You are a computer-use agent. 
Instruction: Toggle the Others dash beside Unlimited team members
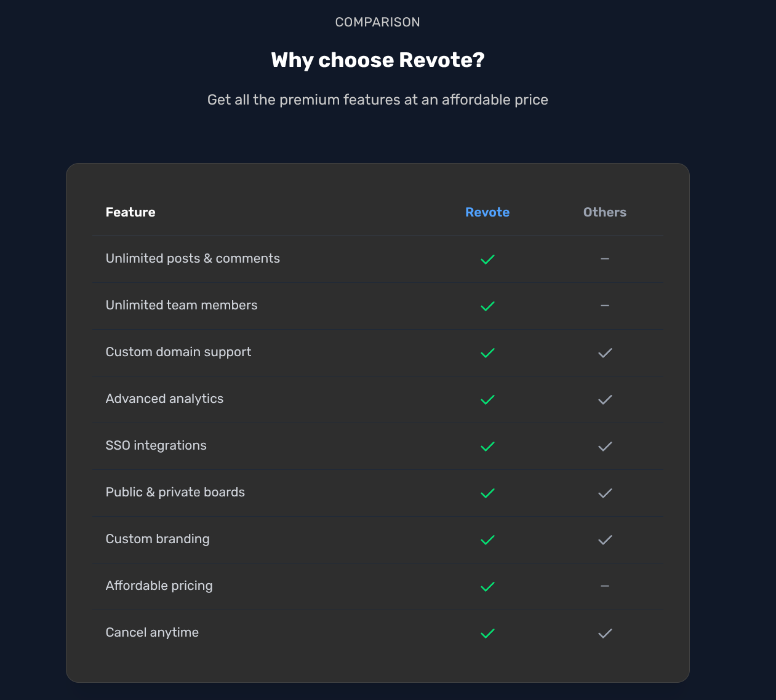click(x=604, y=306)
